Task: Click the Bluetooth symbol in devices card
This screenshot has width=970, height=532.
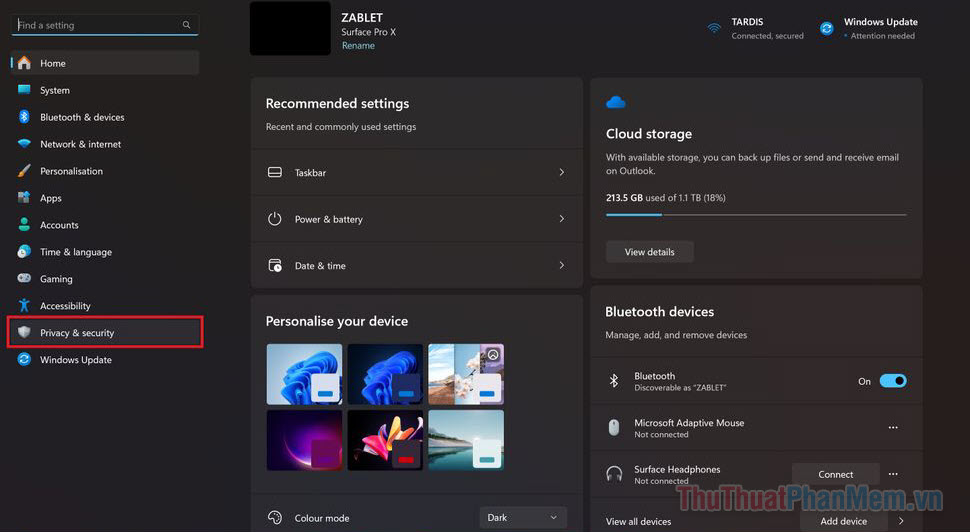Action: [614, 381]
